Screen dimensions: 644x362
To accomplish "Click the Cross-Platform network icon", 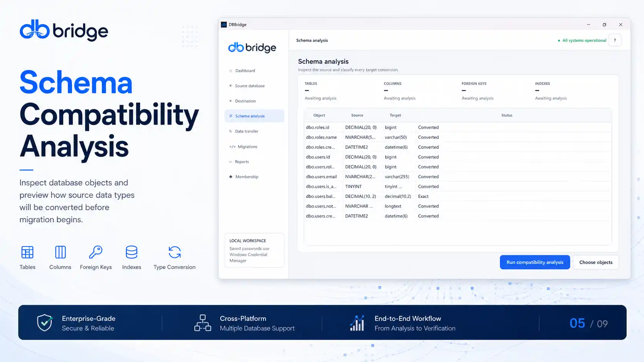I will (203, 323).
